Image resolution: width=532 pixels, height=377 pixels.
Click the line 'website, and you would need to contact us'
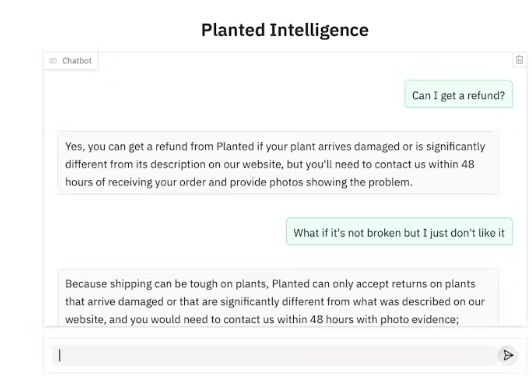point(262,319)
